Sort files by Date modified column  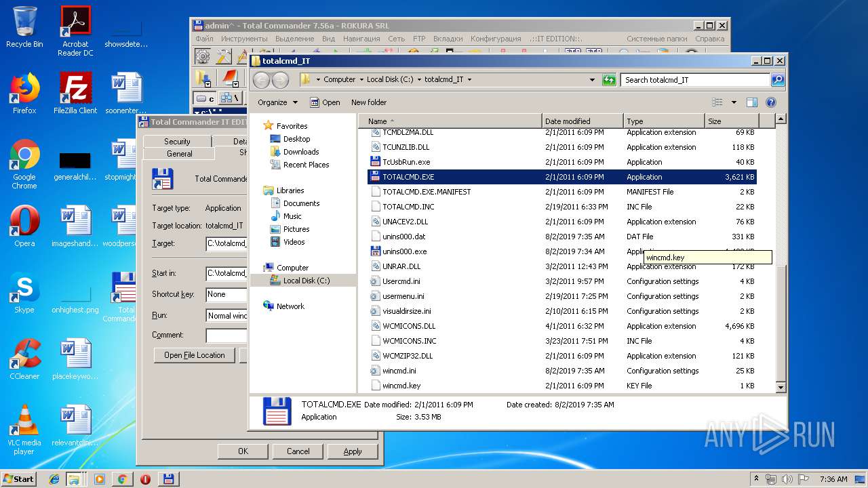tap(583, 121)
